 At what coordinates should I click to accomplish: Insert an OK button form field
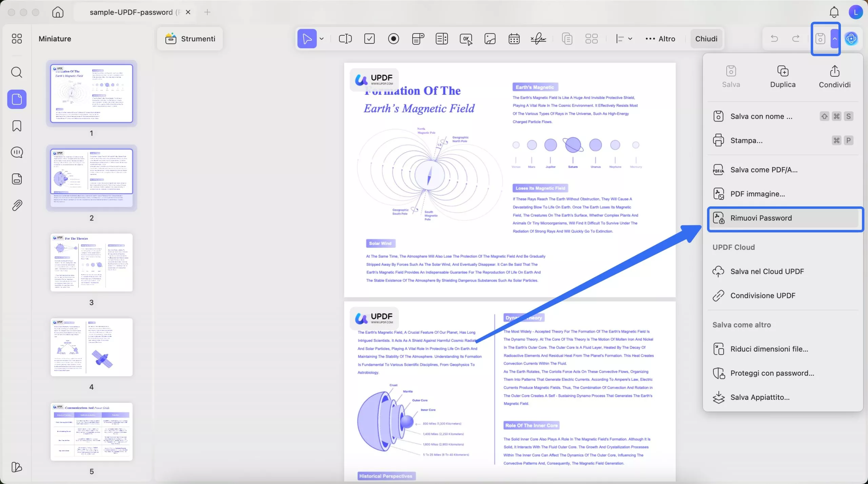pyautogui.click(x=466, y=39)
